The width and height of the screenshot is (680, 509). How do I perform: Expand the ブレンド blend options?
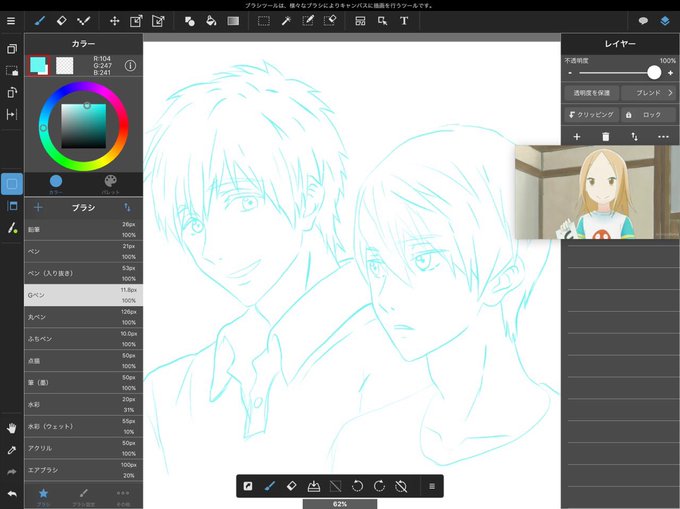click(x=648, y=93)
